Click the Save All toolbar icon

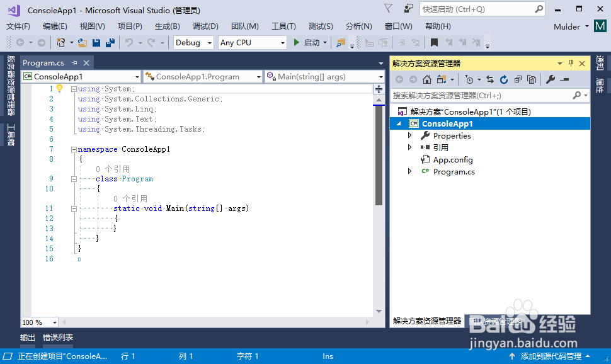(x=110, y=42)
